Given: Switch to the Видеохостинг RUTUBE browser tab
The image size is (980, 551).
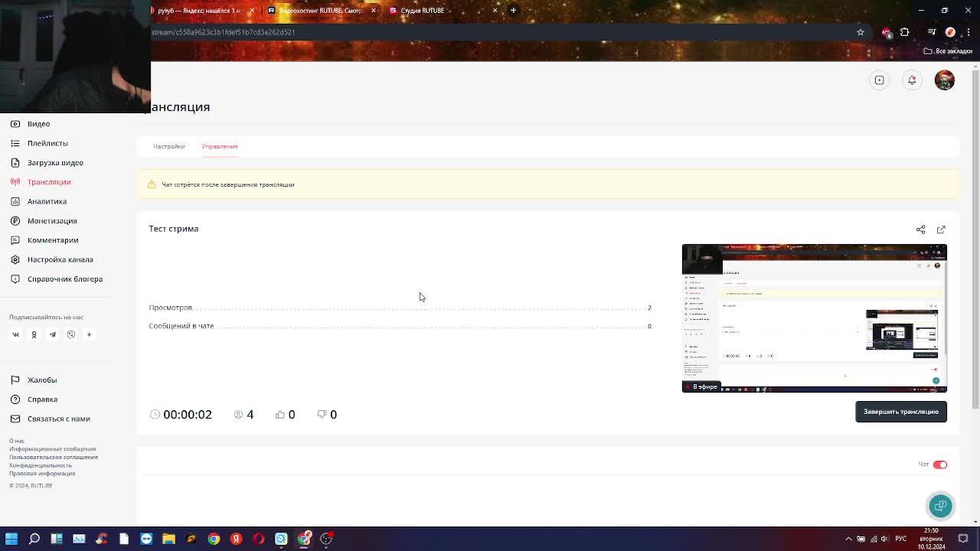Looking at the screenshot, I should coord(321,11).
